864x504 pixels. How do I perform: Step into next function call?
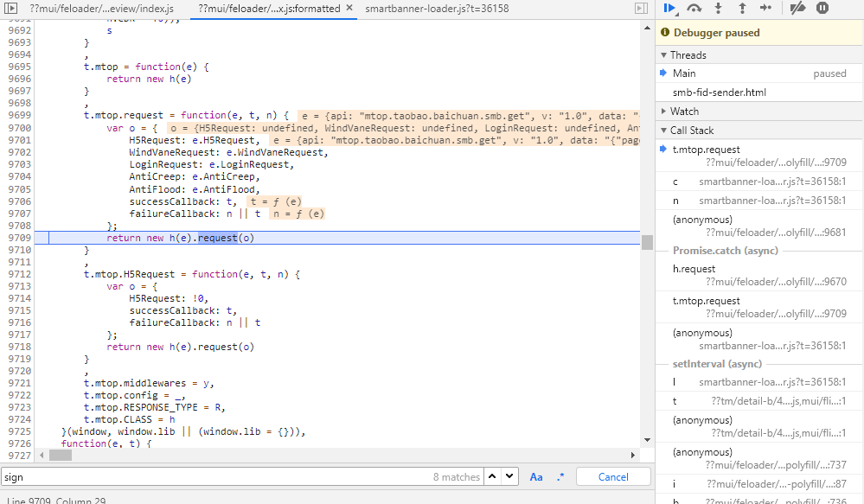coord(718,9)
